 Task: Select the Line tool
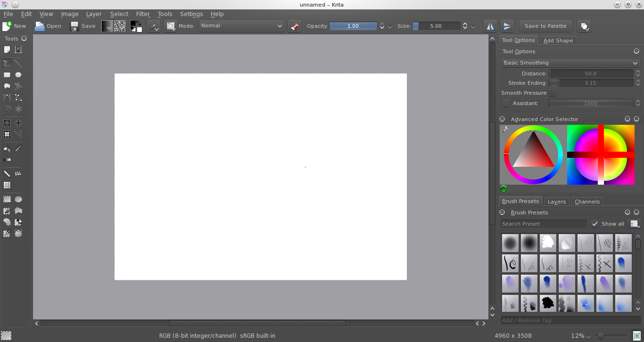point(18,63)
